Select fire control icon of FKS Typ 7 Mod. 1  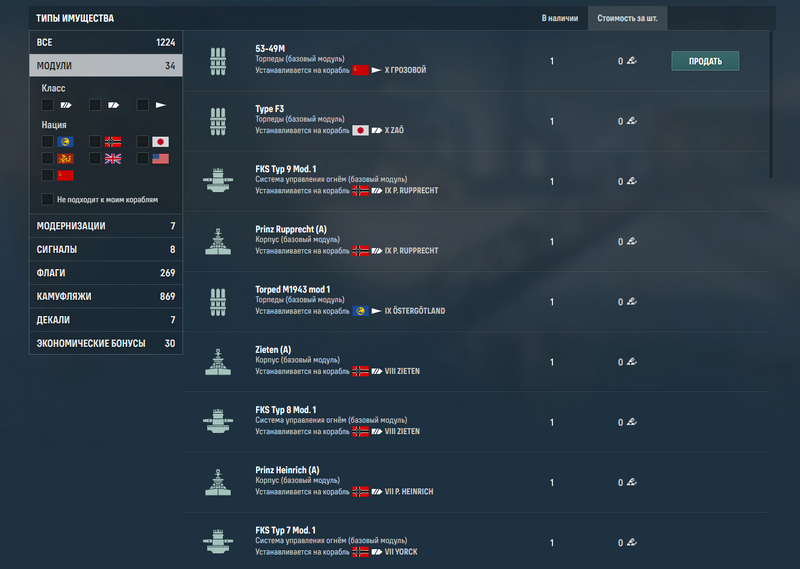tap(218, 542)
